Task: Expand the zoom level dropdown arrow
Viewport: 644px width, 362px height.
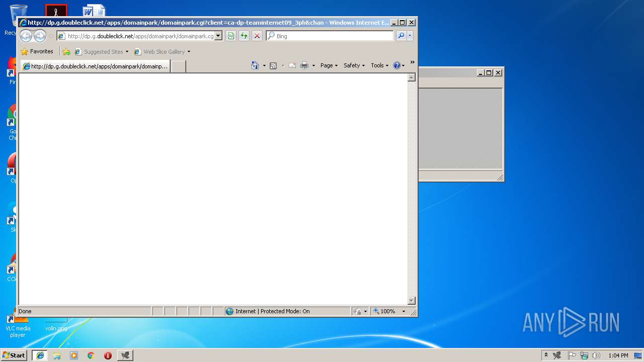Action: (404, 311)
